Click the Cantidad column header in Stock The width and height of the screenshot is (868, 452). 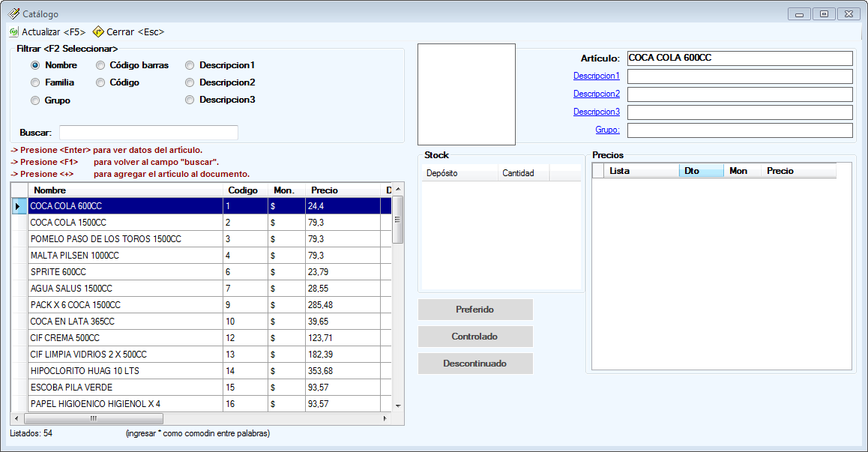(x=524, y=173)
